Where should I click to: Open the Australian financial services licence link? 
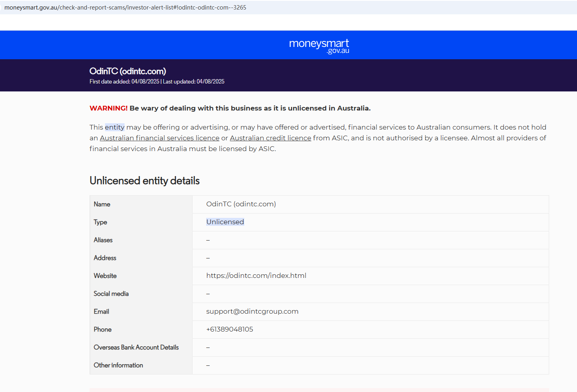click(160, 138)
